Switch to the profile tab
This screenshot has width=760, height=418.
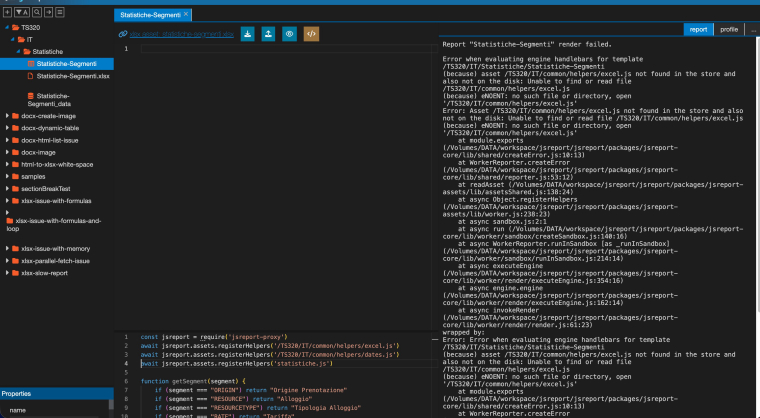pos(728,30)
